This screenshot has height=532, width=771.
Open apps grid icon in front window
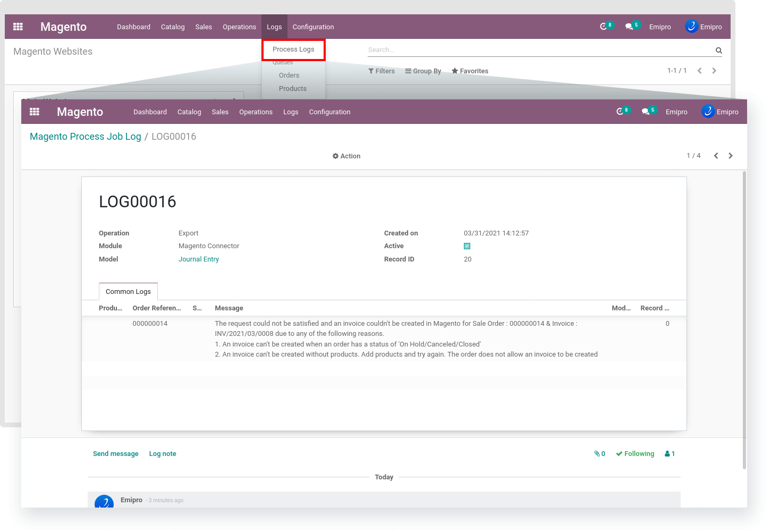click(35, 112)
